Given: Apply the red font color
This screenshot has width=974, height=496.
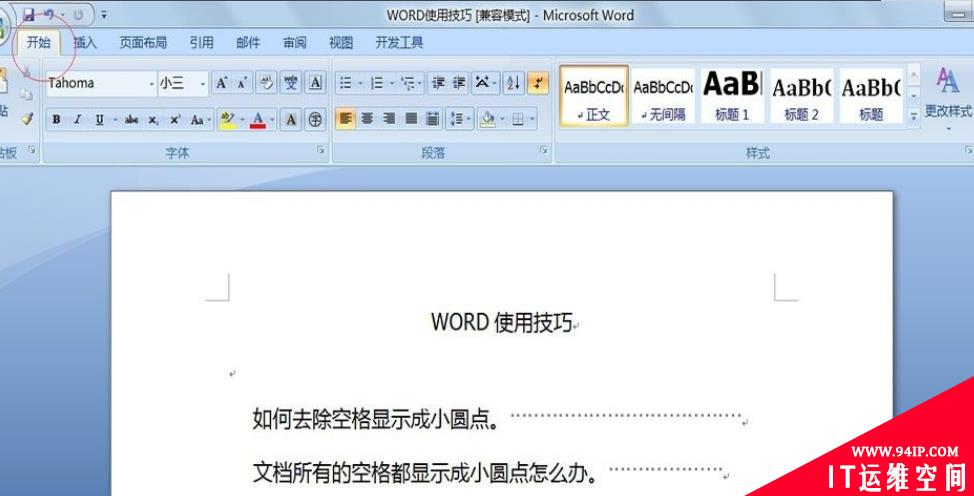Looking at the screenshot, I should [x=258, y=119].
